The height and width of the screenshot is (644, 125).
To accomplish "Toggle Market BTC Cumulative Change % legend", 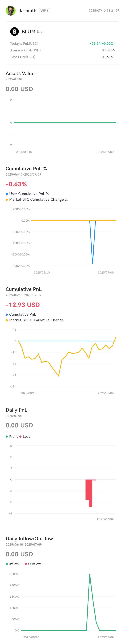I will 36,200.
